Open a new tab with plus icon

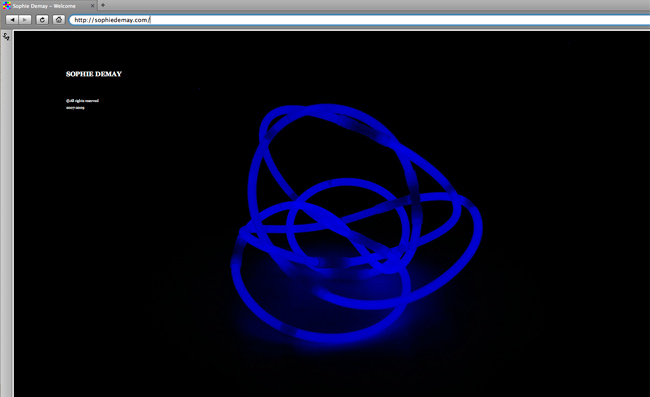tap(103, 5)
